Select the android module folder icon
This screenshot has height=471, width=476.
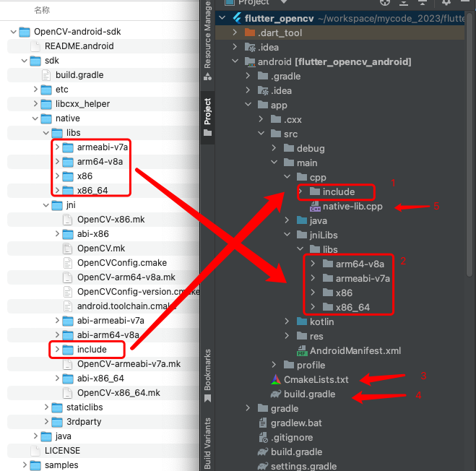[x=250, y=61]
